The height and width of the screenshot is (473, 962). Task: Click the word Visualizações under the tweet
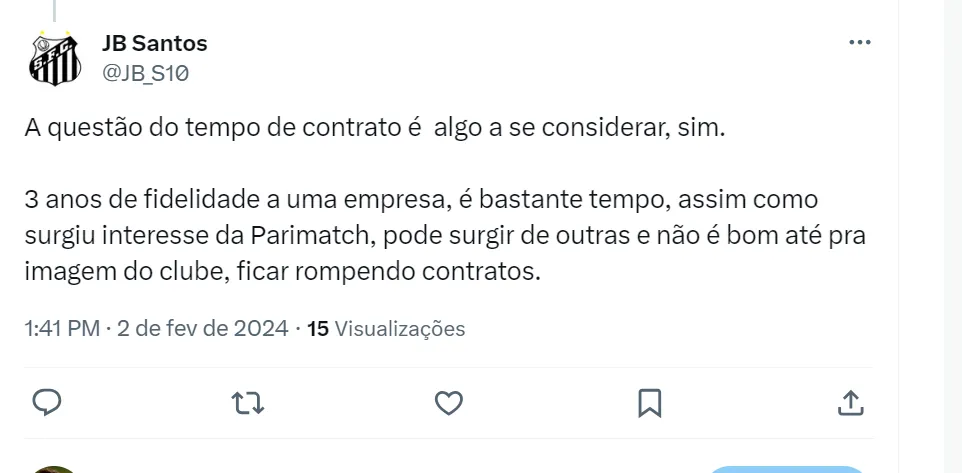pos(400,328)
